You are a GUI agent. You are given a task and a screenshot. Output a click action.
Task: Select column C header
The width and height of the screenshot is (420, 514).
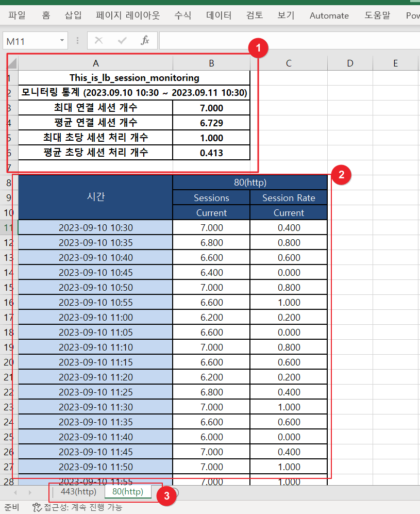[x=289, y=63]
